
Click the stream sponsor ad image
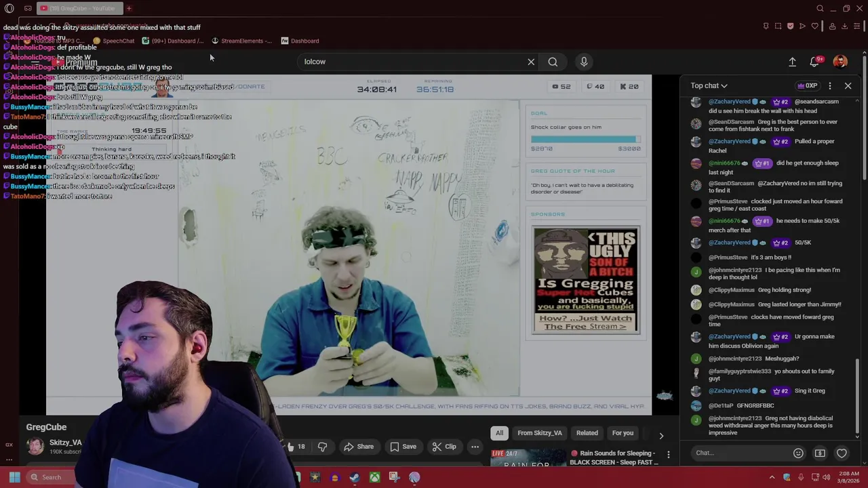pyautogui.click(x=587, y=281)
